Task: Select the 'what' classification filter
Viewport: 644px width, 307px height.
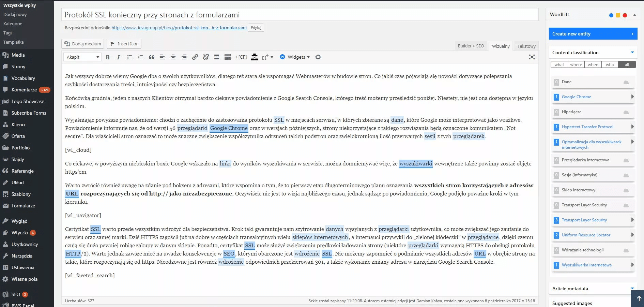Action: coord(559,65)
